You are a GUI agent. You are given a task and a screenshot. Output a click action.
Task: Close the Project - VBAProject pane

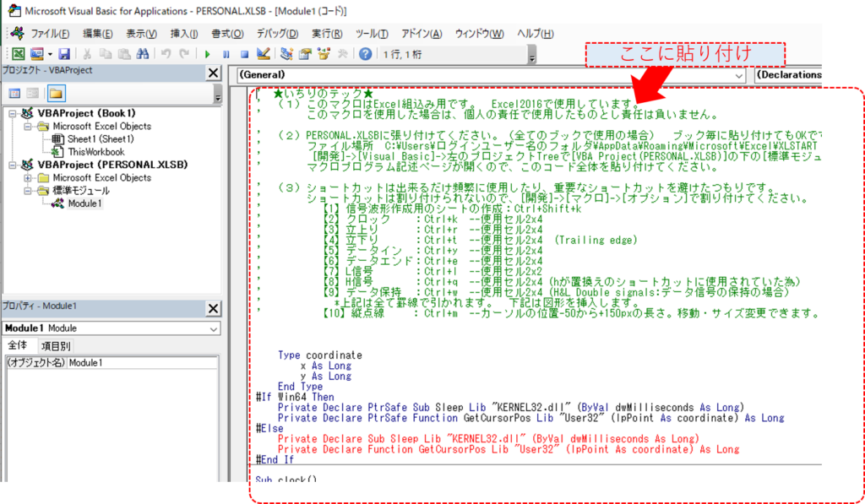click(213, 73)
